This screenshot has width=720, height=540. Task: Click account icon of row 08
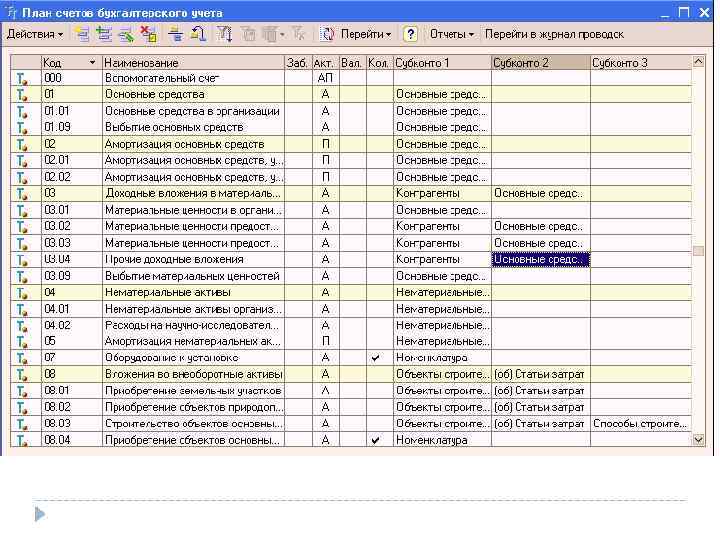click(x=22, y=375)
